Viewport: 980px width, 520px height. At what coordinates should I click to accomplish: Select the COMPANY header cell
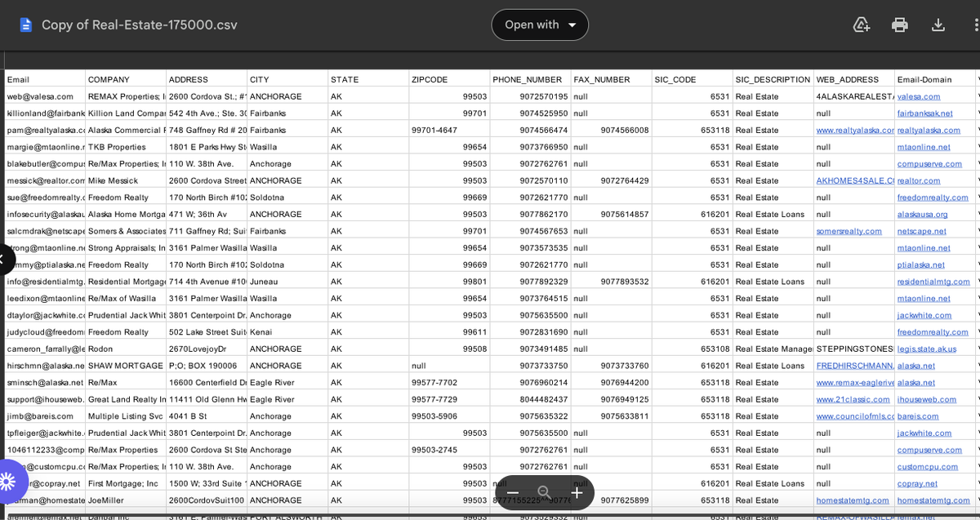pos(126,79)
